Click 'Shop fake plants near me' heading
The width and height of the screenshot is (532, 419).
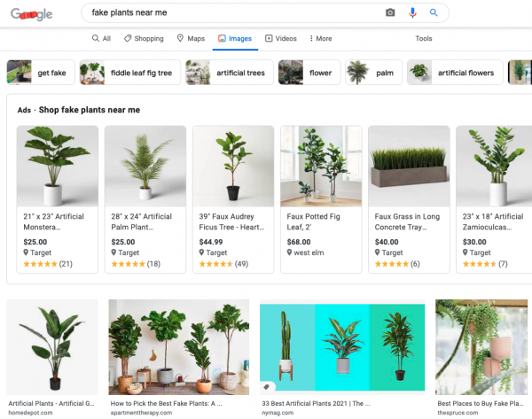coord(90,110)
